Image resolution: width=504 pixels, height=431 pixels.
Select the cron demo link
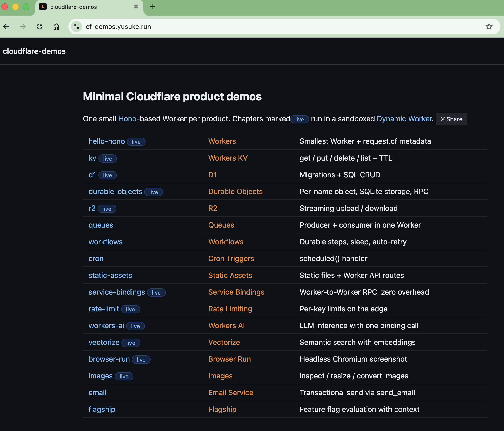[x=96, y=259]
